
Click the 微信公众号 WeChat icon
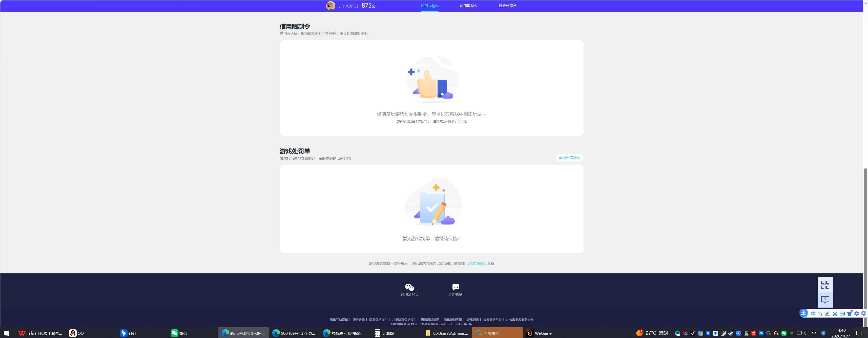[x=409, y=287]
